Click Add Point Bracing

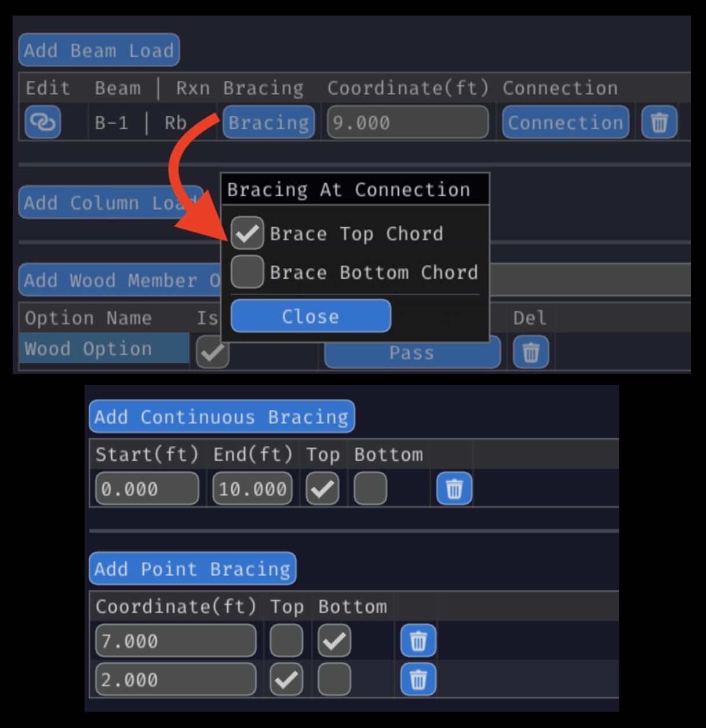pos(192,569)
